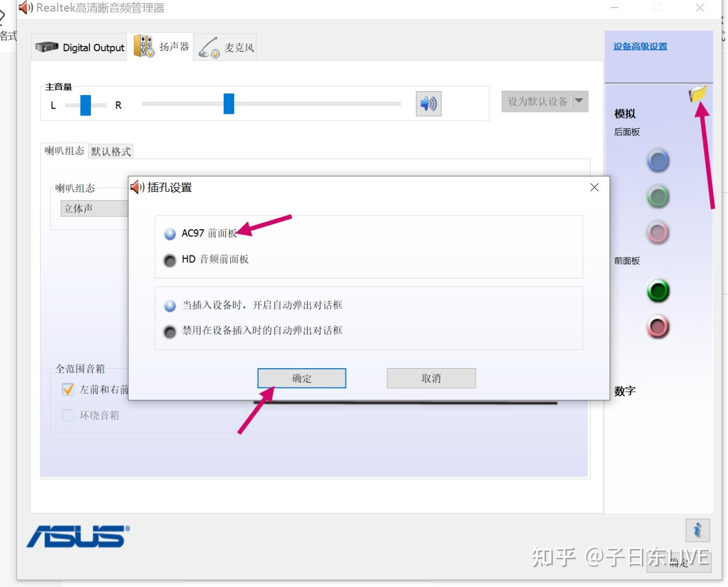The width and height of the screenshot is (728, 587).
Task: Click the green rear panel jack
Action: tap(658, 197)
